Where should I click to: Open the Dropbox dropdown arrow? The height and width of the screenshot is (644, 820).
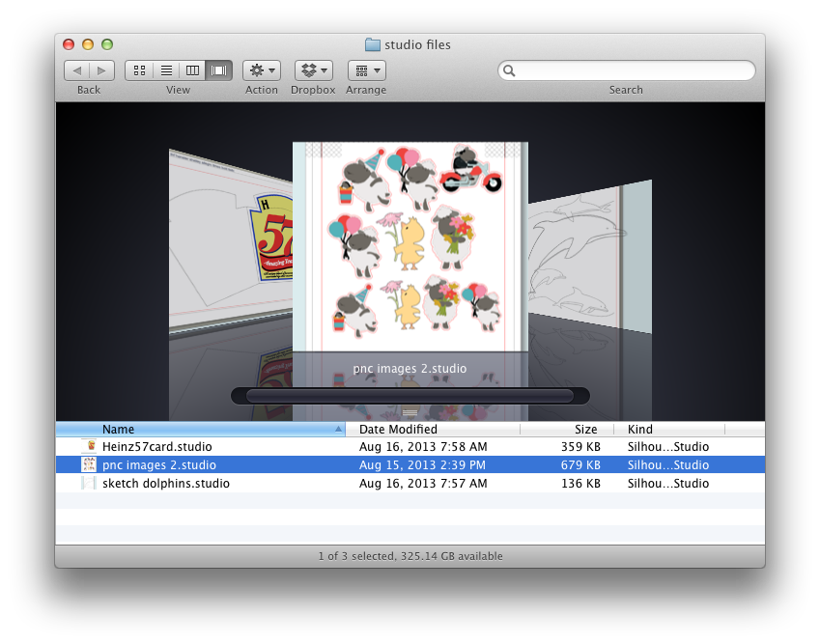[x=323, y=70]
